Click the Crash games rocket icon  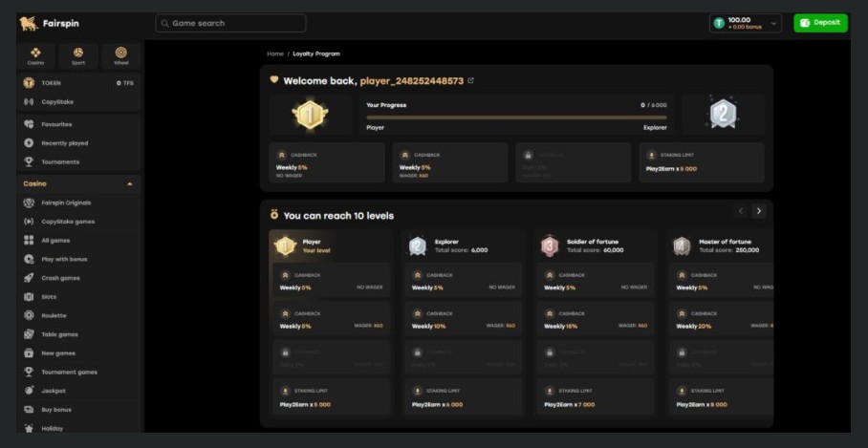[x=29, y=278]
